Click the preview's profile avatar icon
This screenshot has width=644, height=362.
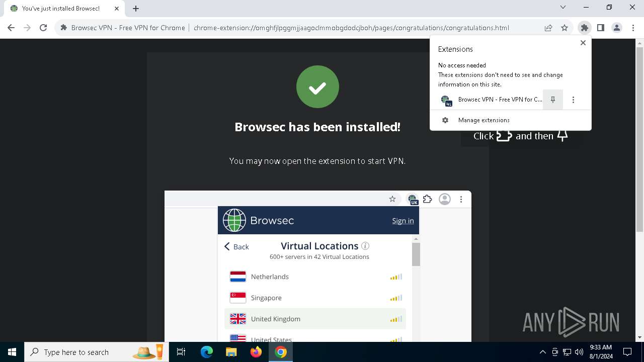[x=445, y=199]
